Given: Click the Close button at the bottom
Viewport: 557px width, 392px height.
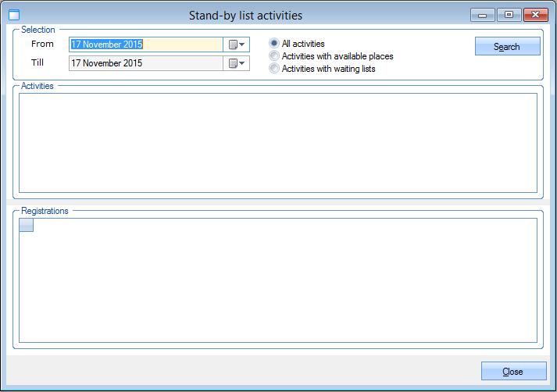Looking at the screenshot, I should (x=512, y=372).
